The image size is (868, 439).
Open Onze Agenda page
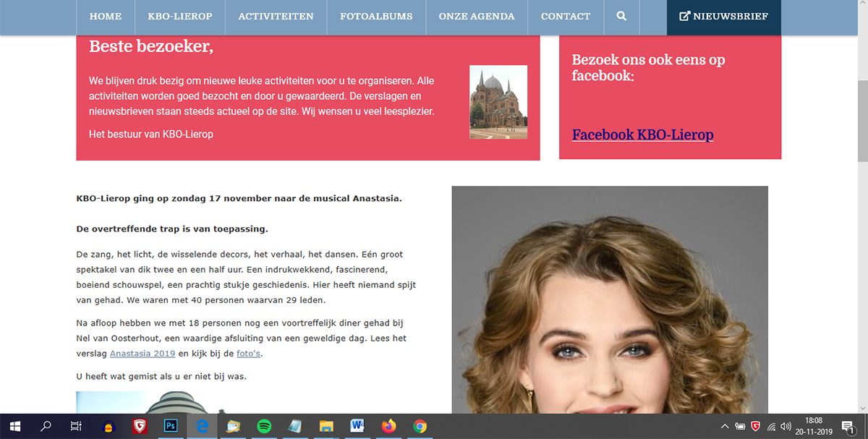coord(476,16)
